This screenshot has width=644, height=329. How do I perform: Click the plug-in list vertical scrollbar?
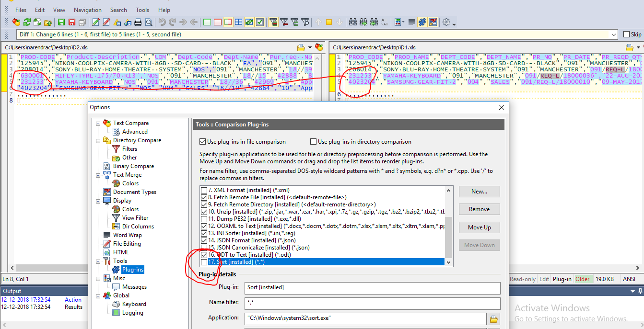pos(449,226)
